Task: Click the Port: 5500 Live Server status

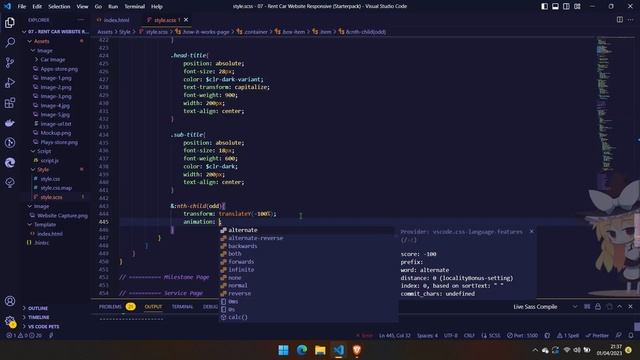Action: tap(522, 336)
